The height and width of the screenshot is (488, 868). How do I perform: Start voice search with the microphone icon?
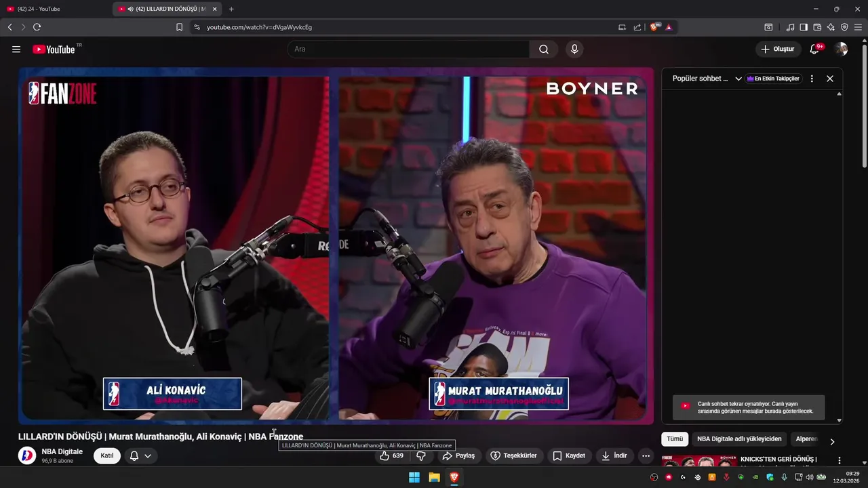click(x=574, y=49)
